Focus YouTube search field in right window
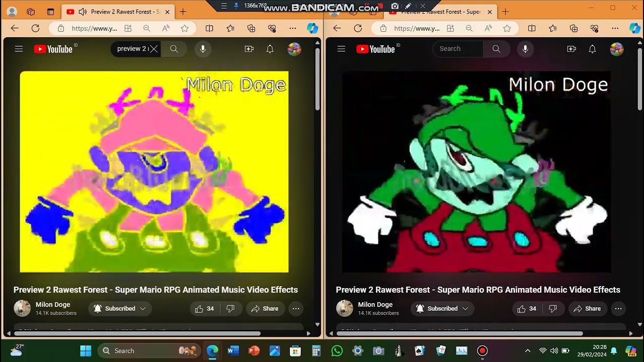The width and height of the screenshot is (644, 362). [x=458, y=49]
